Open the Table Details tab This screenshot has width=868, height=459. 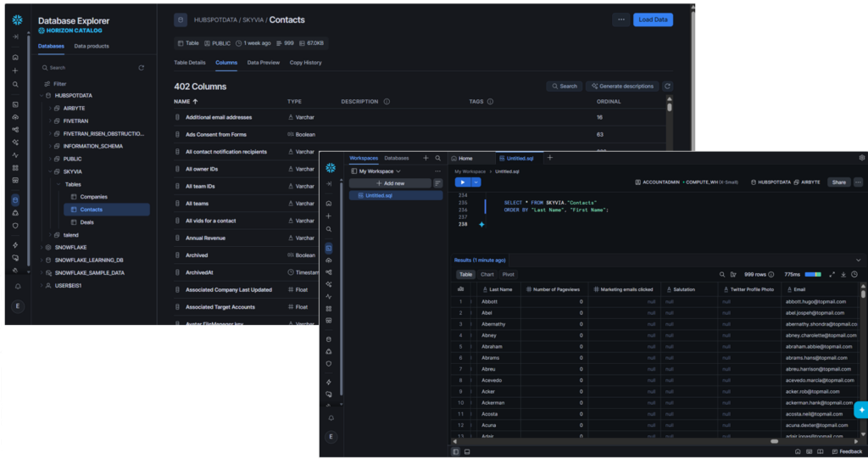coord(189,63)
